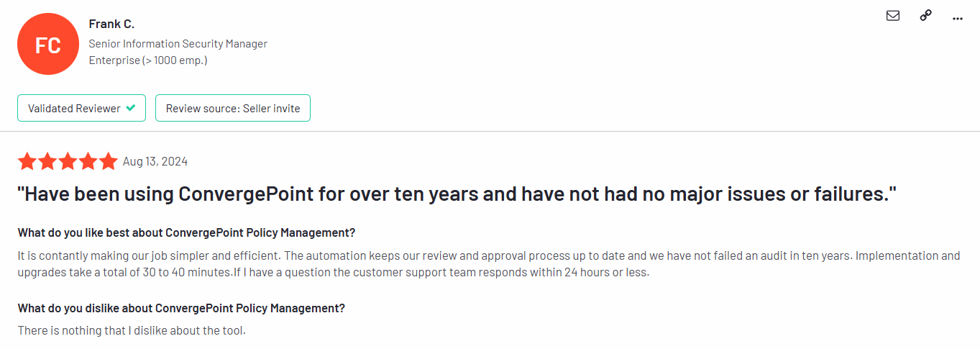
Task: Click the 'What do you dislike' heading
Action: click(181, 308)
